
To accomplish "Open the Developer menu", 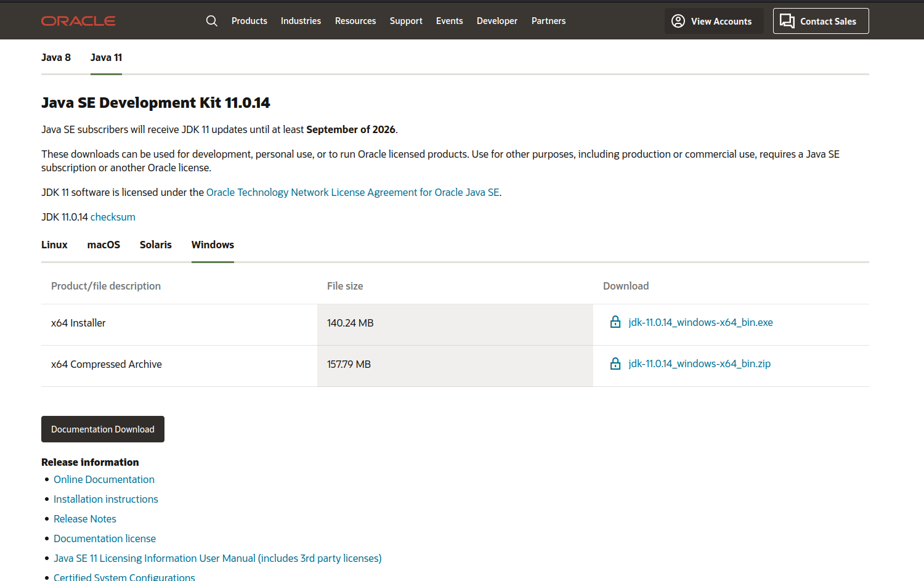I will point(496,21).
